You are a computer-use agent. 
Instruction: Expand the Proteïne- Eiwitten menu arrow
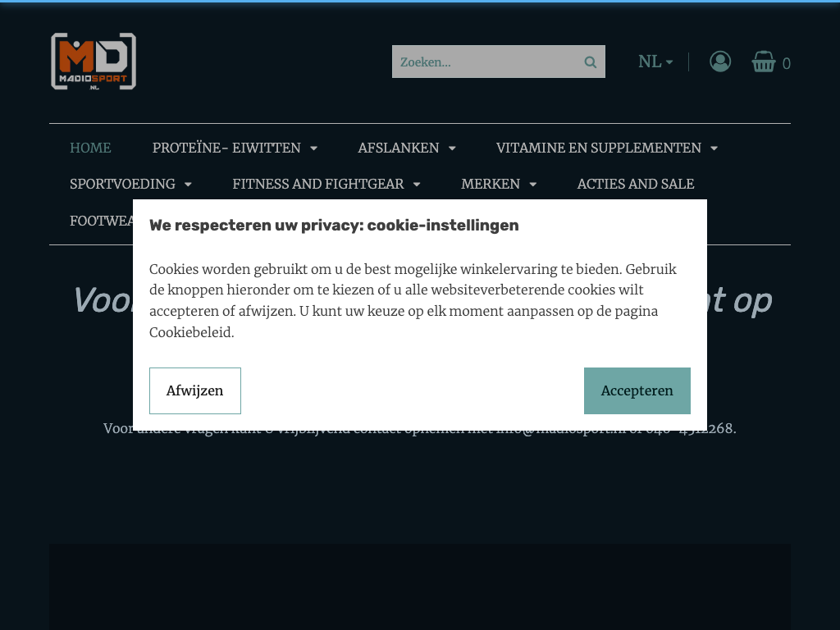point(314,148)
